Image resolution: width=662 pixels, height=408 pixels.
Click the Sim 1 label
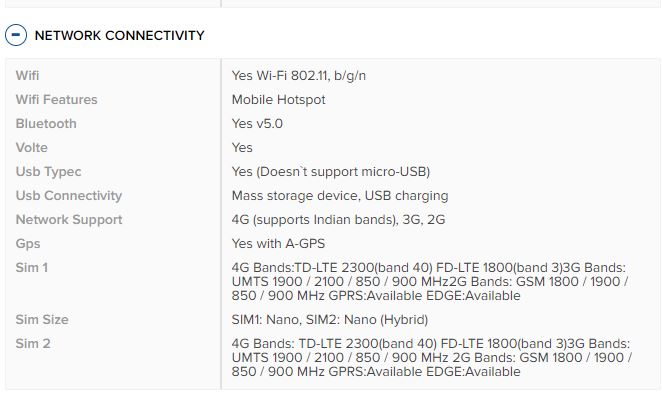click(x=32, y=268)
